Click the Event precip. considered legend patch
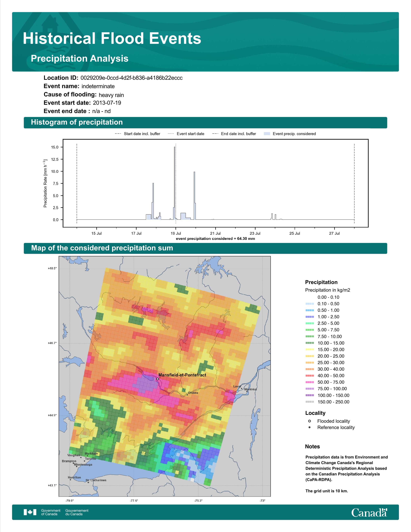411x532 pixels. point(267,134)
